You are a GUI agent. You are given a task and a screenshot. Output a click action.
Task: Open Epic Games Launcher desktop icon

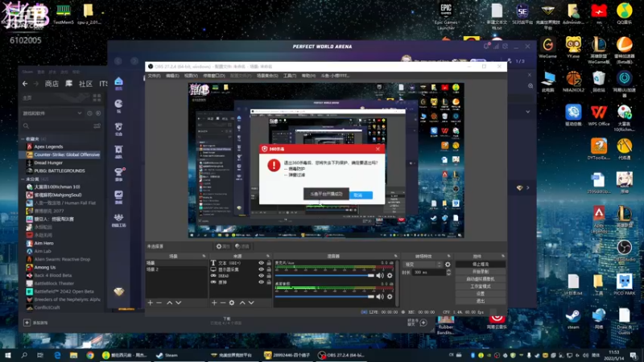[x=446, y=16]
